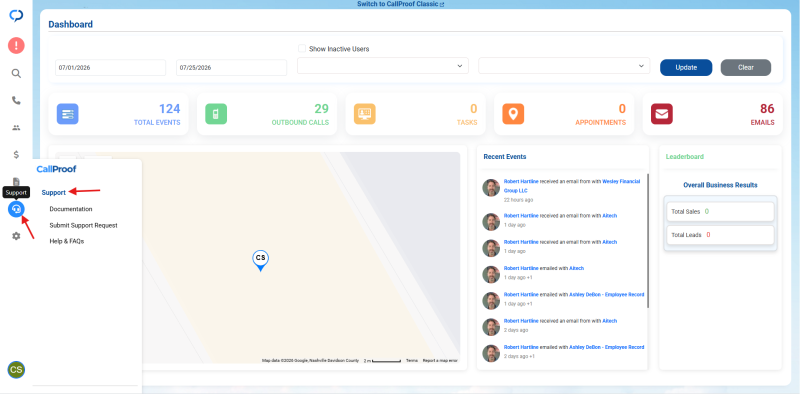Click the CallProof logo icon at top
The height and width of the screenshot is (394, 800).
(16, 16)
